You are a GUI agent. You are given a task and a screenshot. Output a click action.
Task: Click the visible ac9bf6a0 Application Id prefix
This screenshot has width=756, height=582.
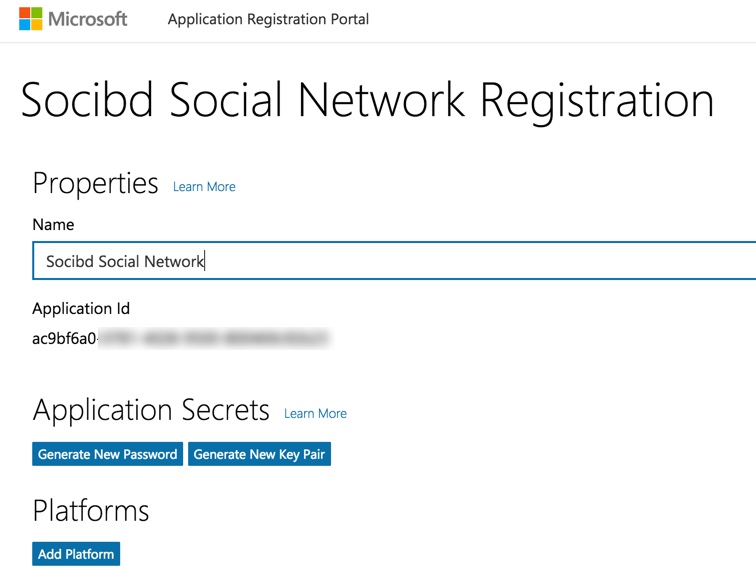(x=64, y=339)
